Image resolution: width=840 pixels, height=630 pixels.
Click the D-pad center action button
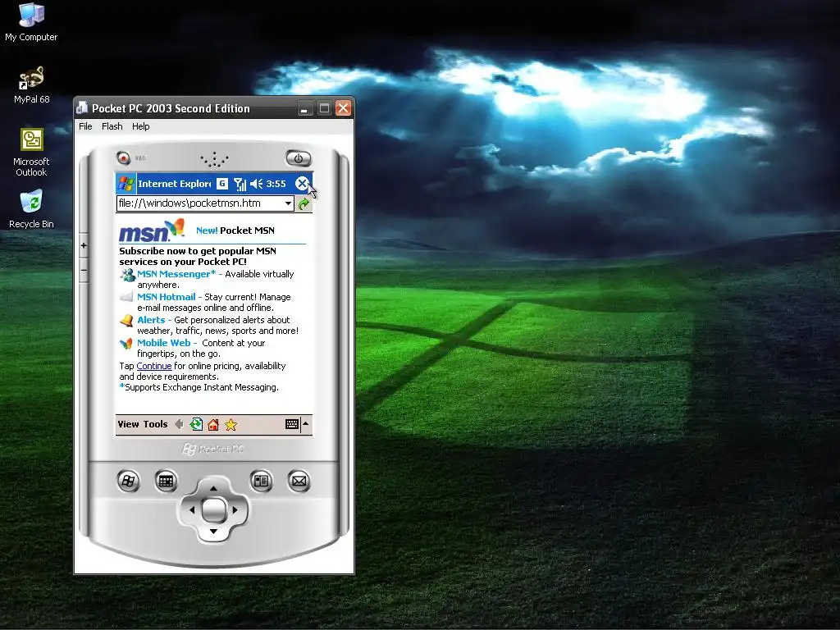(x=214, y=509)
